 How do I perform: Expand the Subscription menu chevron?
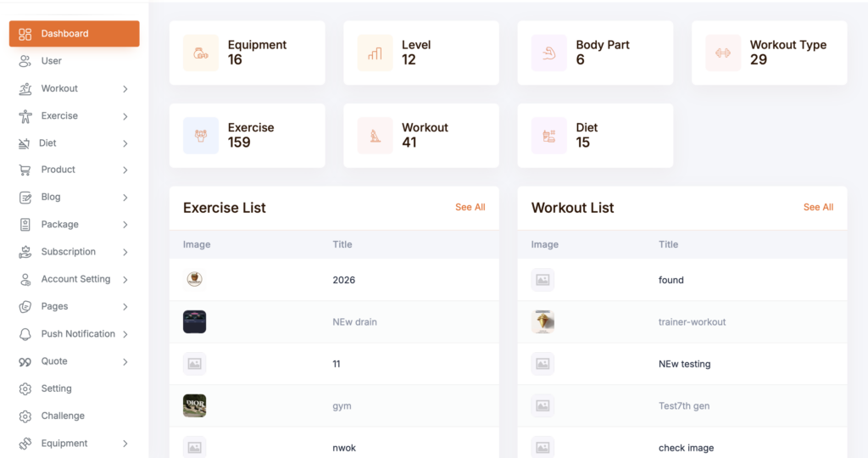(125, 252)
